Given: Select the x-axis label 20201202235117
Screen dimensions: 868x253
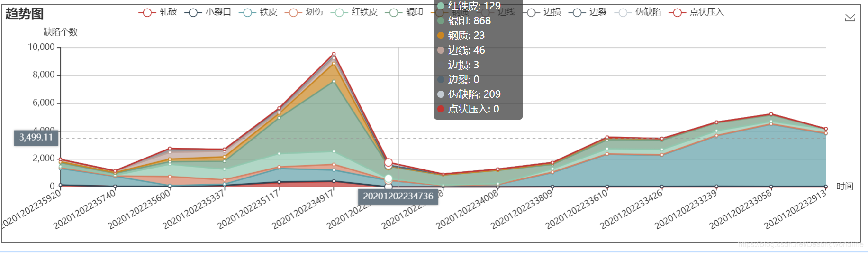Looking at the screenshot, I should tap(249, 209).
